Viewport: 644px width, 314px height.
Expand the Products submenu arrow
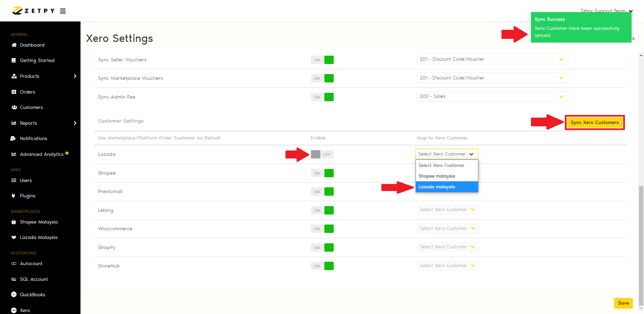[x=75, y=76]
